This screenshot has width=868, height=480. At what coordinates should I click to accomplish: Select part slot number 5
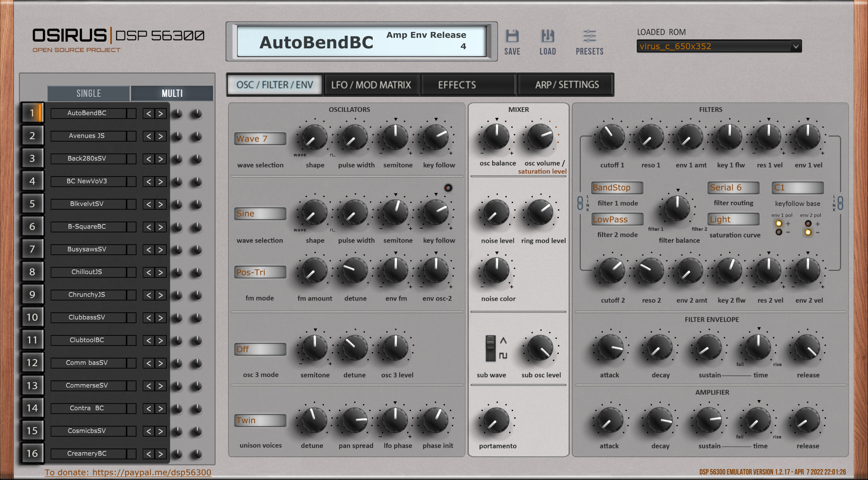tap(32, 204)
